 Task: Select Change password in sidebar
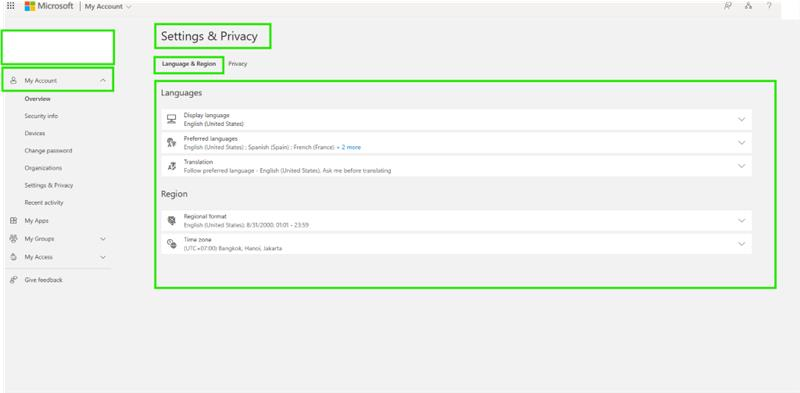point(48,151)
